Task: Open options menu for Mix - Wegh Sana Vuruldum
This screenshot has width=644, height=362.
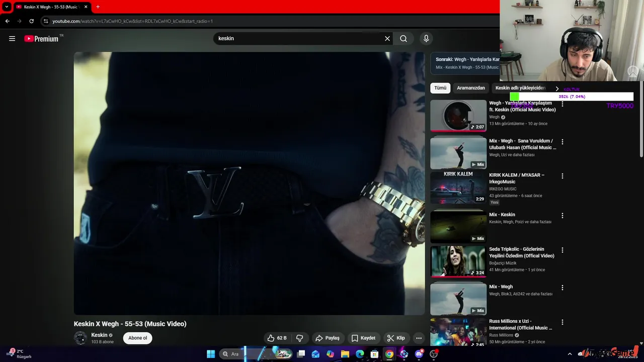Action: [x=562, y=142]
